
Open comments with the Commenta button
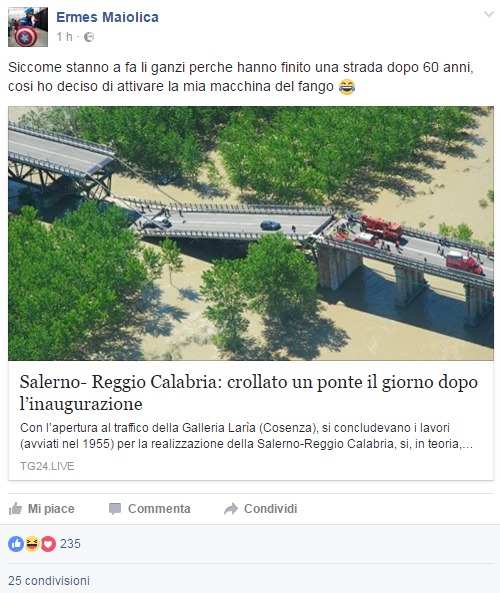coord(149,509)
